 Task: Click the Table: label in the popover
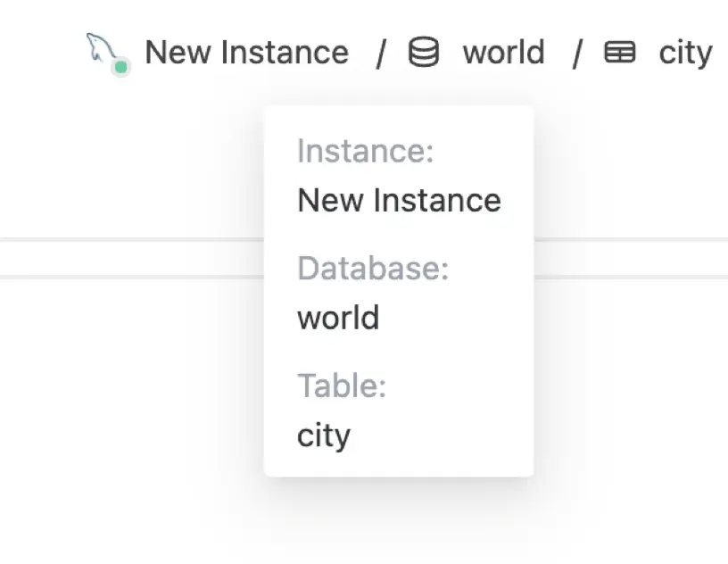click(342, 386)
